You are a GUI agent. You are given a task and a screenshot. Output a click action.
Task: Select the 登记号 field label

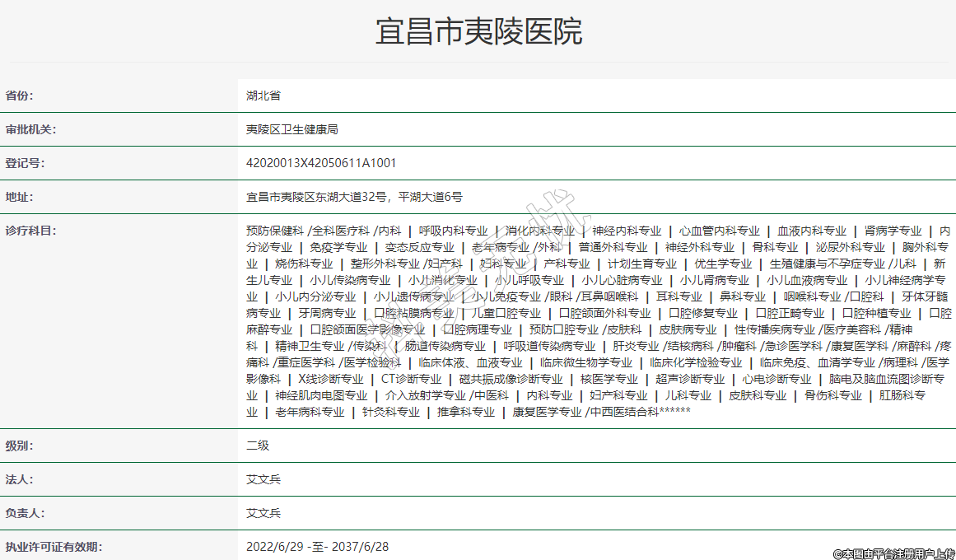pos(25,163)
